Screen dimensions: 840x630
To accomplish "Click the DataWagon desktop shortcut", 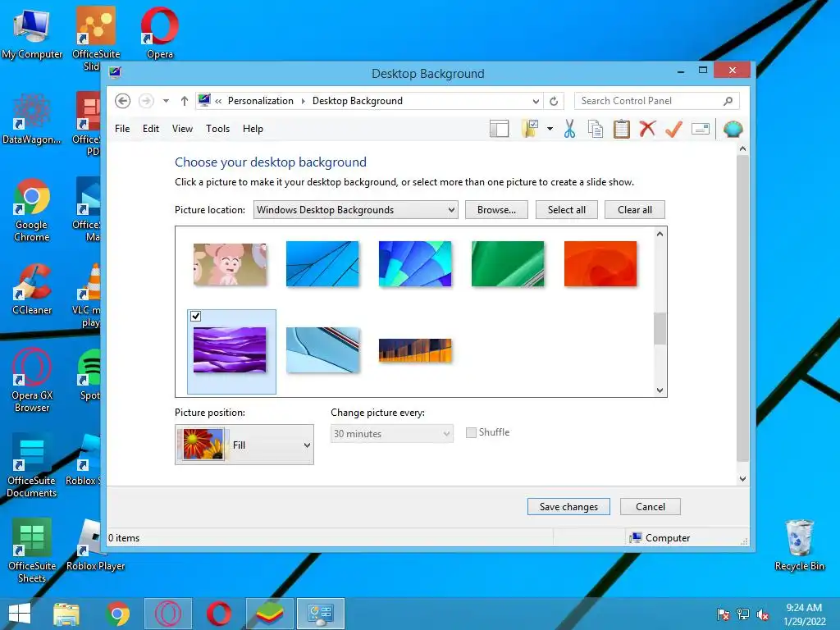I will (32, 119).
